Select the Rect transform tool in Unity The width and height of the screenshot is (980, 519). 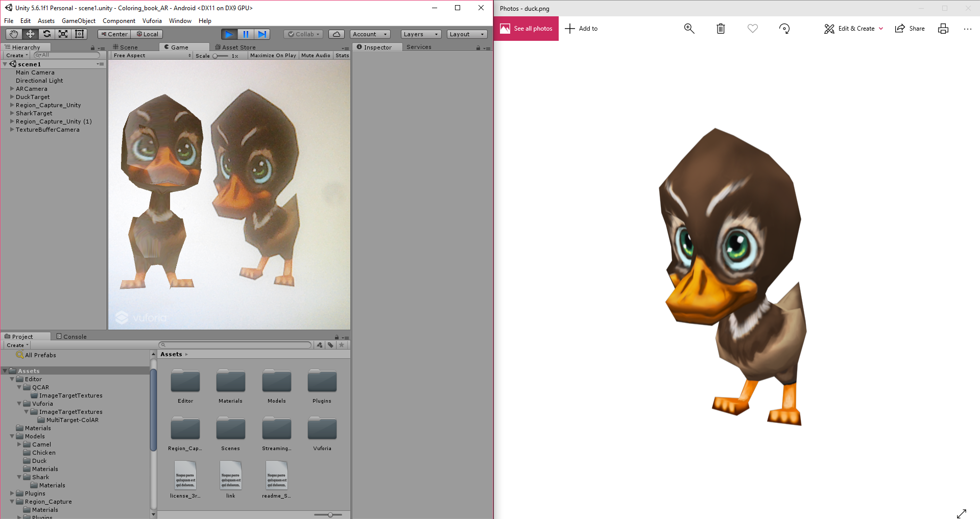[79, 34]
